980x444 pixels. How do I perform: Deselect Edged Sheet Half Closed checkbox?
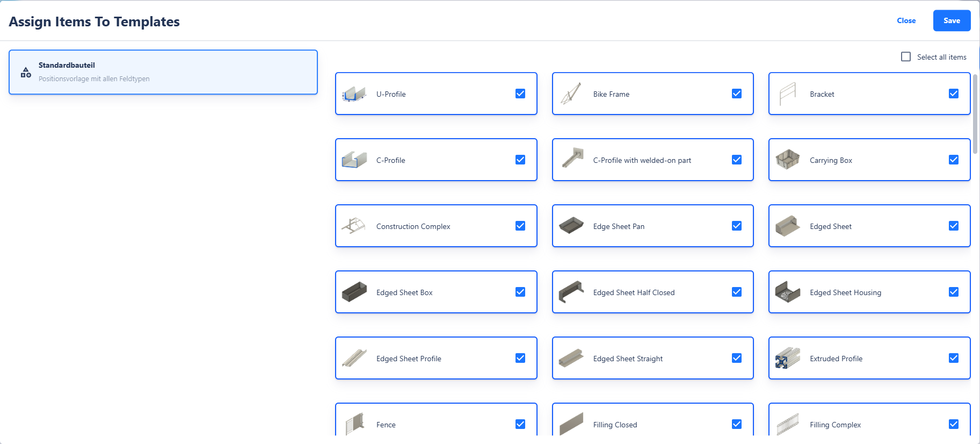point(736,292)
